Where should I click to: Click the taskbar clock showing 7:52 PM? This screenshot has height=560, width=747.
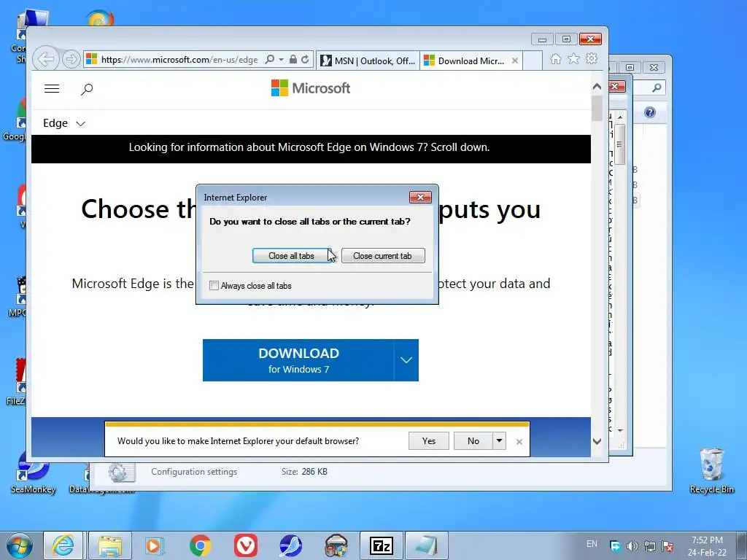tap(707, 546)
